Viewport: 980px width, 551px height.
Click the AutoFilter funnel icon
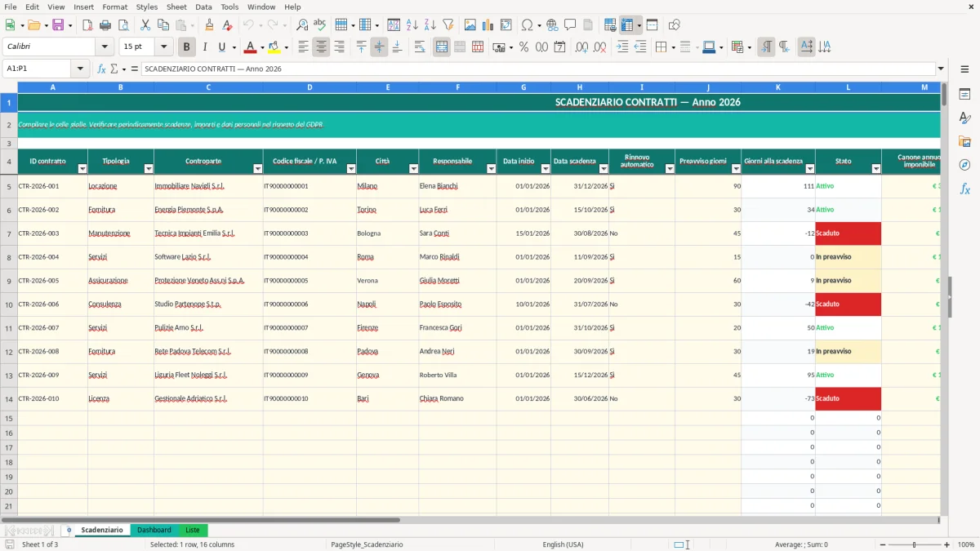click(x=448, y=25)
